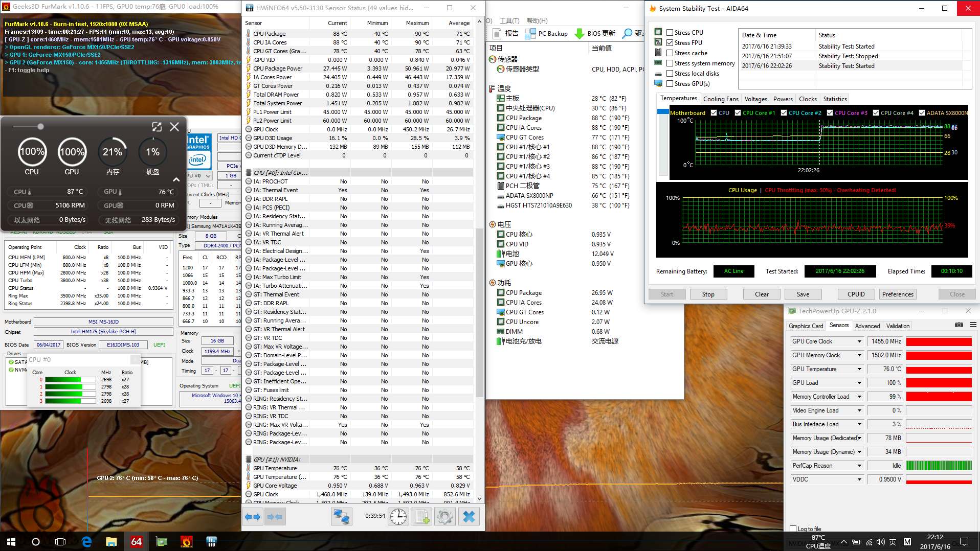This screenshot has width=980, height=551.
Task: Uncheck Stress FPU checkbox
Action: pyautogui.click(x=670, y=42)
